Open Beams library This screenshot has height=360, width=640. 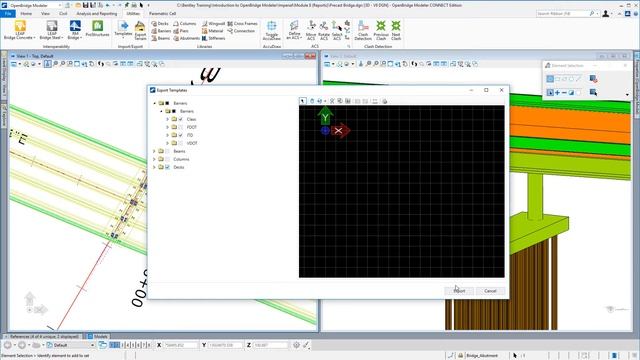click(160, 38)
